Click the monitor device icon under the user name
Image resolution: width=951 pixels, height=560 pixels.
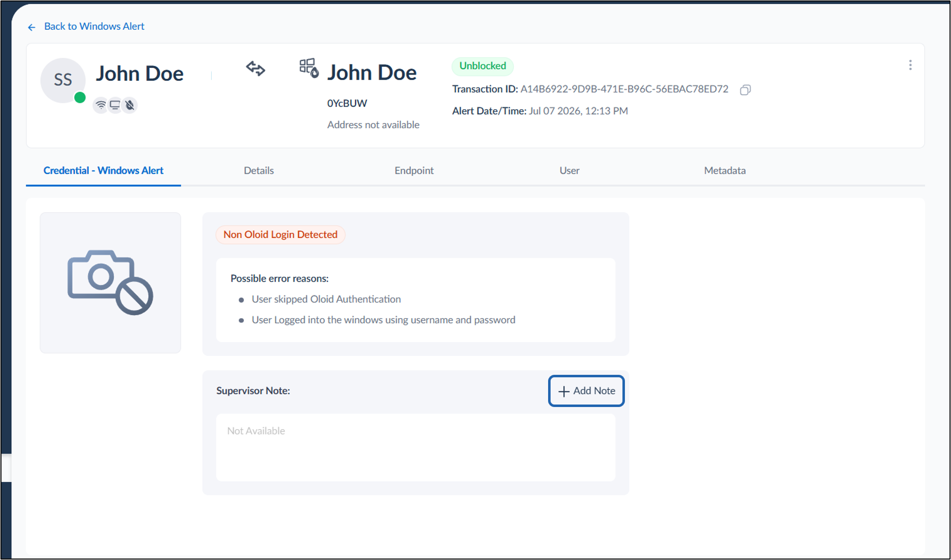coord(115,105)
